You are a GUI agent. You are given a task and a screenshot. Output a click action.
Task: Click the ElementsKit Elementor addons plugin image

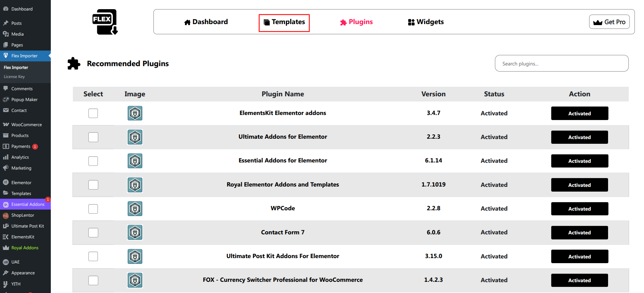coord(135,113)
